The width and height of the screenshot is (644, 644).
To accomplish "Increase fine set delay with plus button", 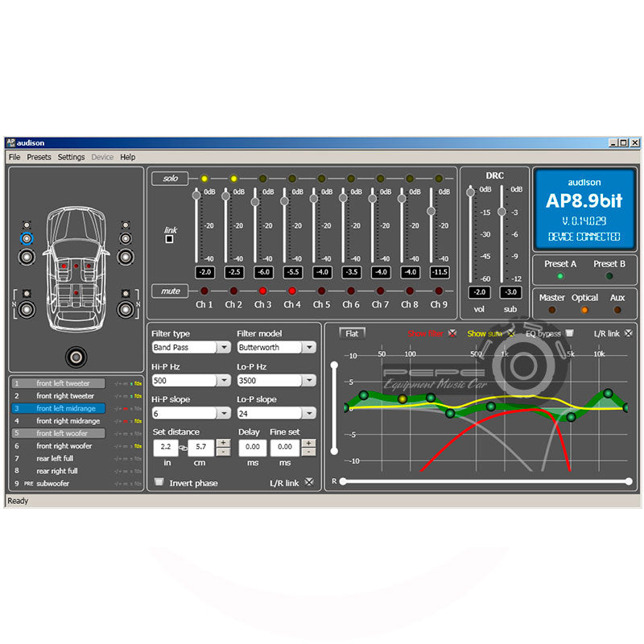I will pos(308,444).
